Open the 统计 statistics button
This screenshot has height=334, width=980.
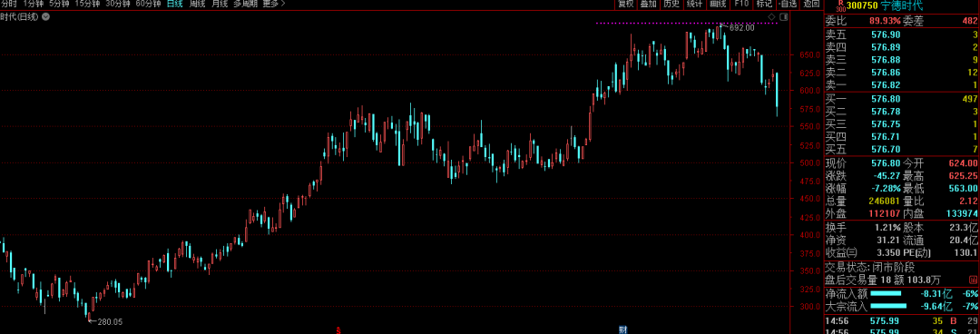tap(695, 4)
